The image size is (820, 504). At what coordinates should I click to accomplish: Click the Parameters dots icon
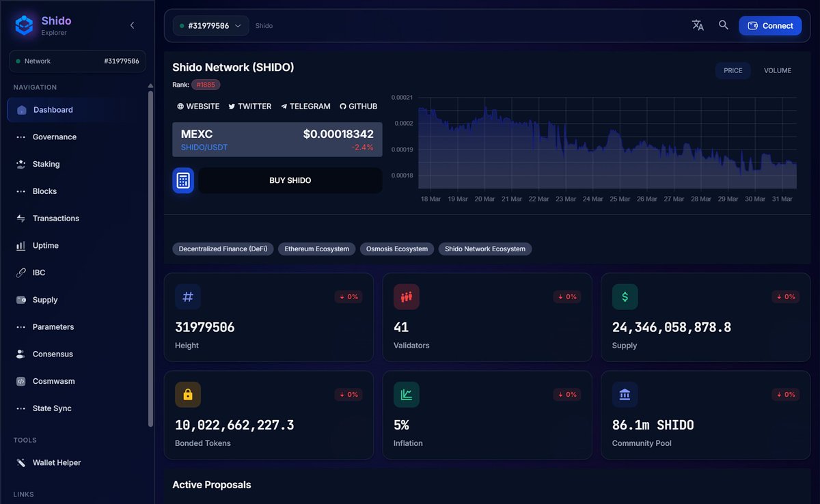20,327
